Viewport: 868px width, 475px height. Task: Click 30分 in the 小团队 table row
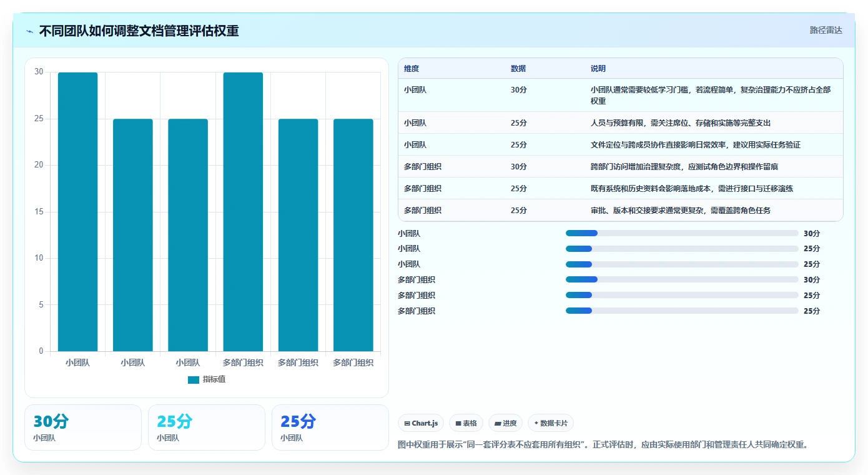click(519, 90)
